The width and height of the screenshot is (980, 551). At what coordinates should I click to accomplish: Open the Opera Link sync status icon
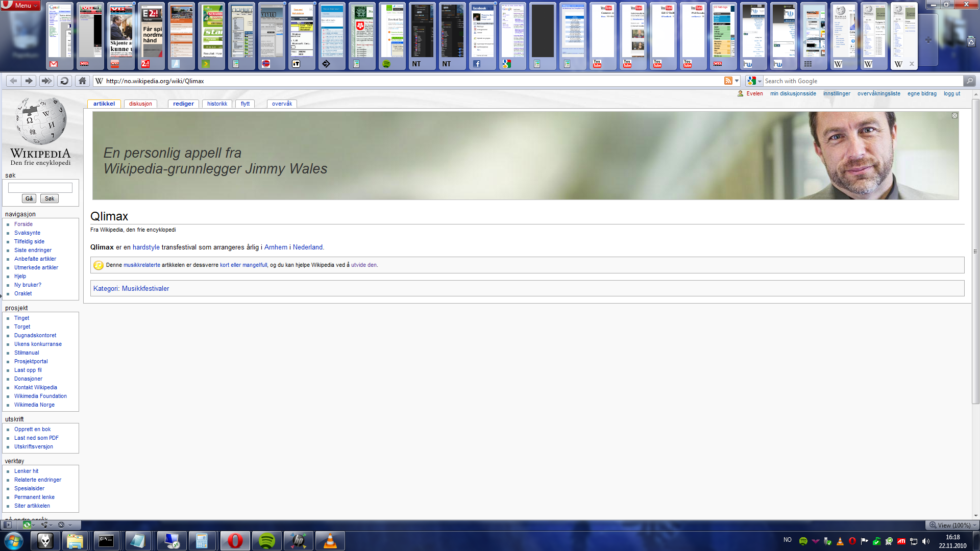tap(27, 524)
